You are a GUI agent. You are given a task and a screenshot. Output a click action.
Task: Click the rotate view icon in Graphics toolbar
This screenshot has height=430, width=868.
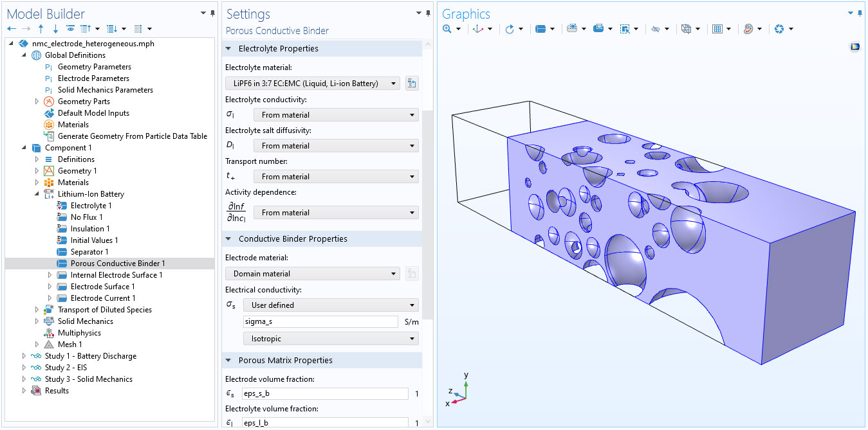[510, 29]
